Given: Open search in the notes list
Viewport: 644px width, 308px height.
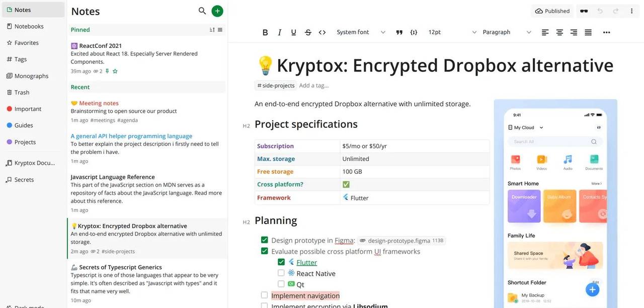Looking at the screenshot, I should pyautogui.click(x=202, y=11).
